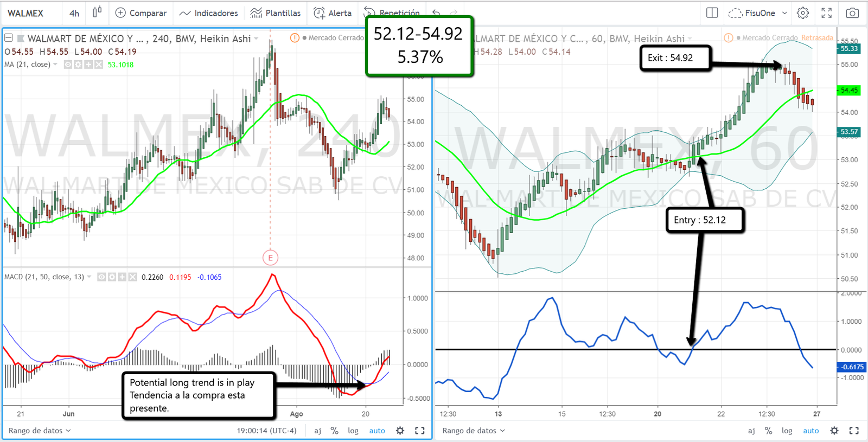Open chart settings gear in top toolbar
This screenshot has width=868, height=442.
pos(803,13)
